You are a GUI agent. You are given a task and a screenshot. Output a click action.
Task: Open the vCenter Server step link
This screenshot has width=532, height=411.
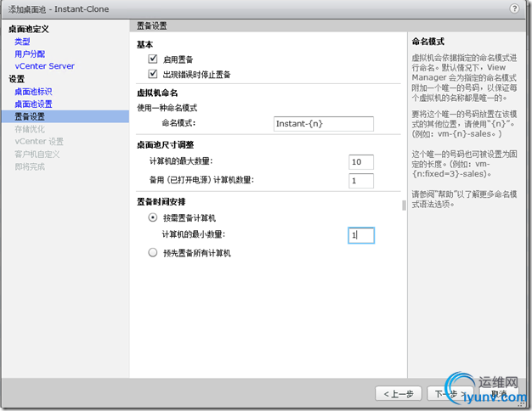coord(44,66)
